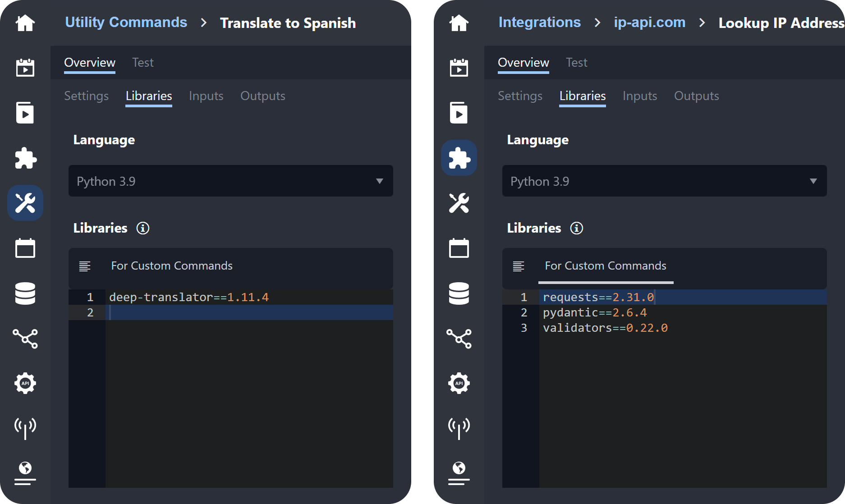Go to Utility Commands breadcrumb link
Screen dimensions: 845x504
tap(126, 23)
